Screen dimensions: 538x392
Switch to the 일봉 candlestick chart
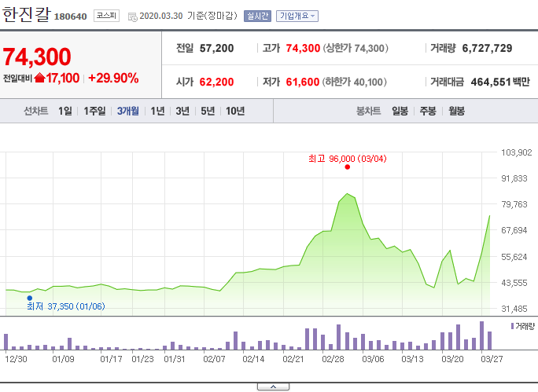pyautogui.click(x=400, y=111)
